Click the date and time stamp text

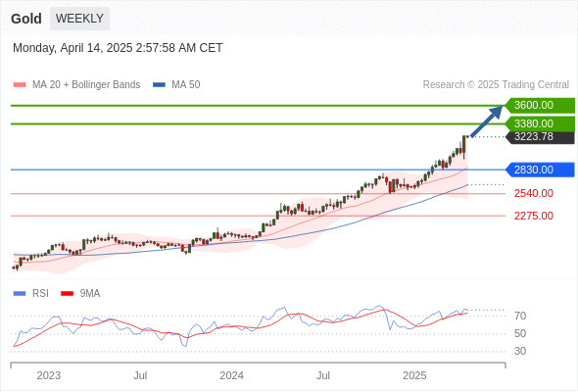(x=118, y=48)
